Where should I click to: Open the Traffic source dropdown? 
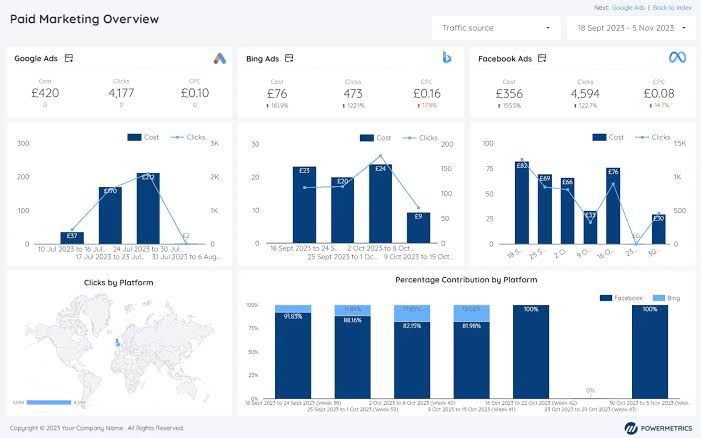click(x=496, y=28)
